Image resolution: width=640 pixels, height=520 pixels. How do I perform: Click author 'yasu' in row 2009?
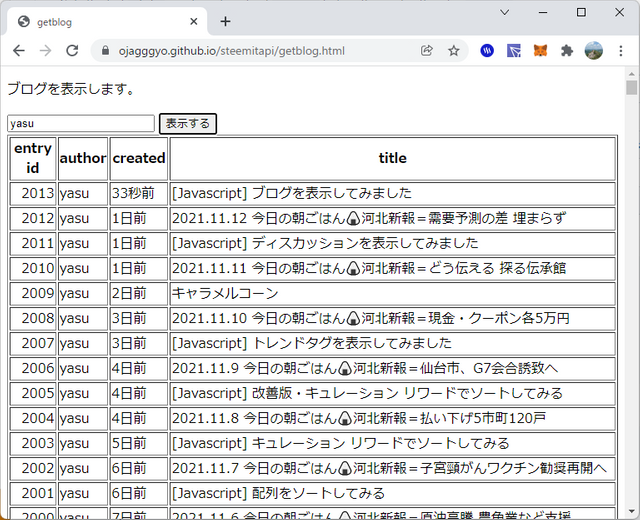click(83, 293)
